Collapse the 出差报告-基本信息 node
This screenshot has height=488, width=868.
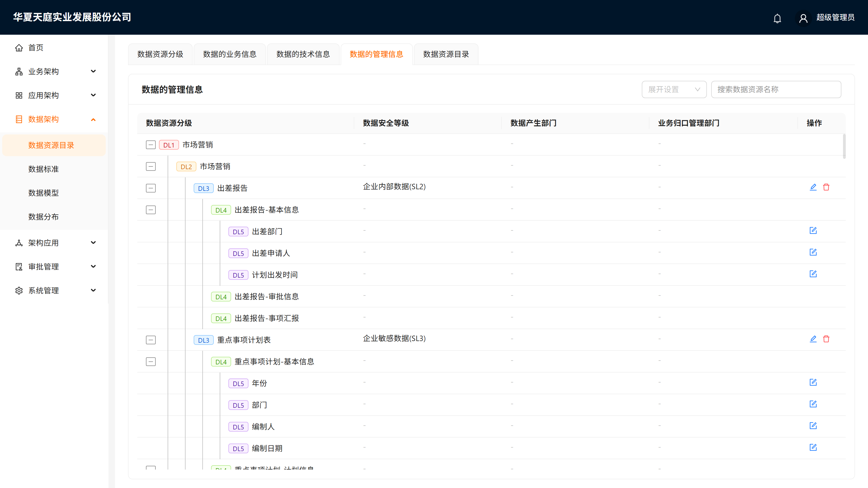pyautogui.click(x=151, y=210)
